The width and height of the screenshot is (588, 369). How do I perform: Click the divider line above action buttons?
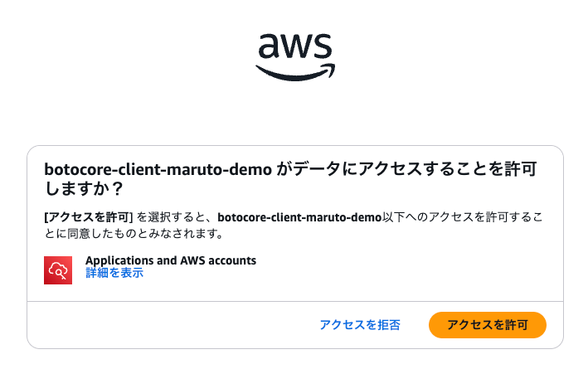[295, 301]
